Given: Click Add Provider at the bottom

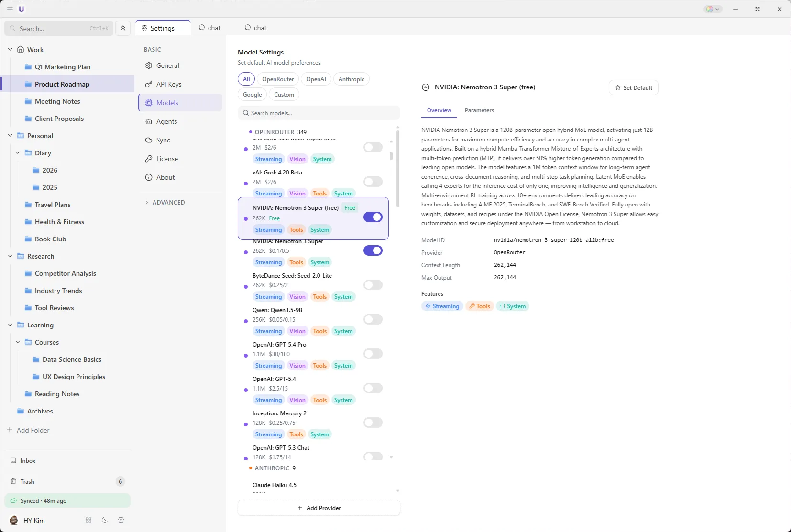Looking at the screenshot, I should 319,508.
